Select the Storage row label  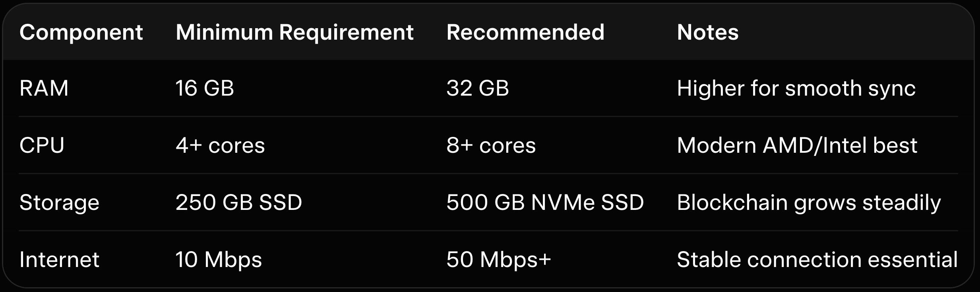(59, 202)
